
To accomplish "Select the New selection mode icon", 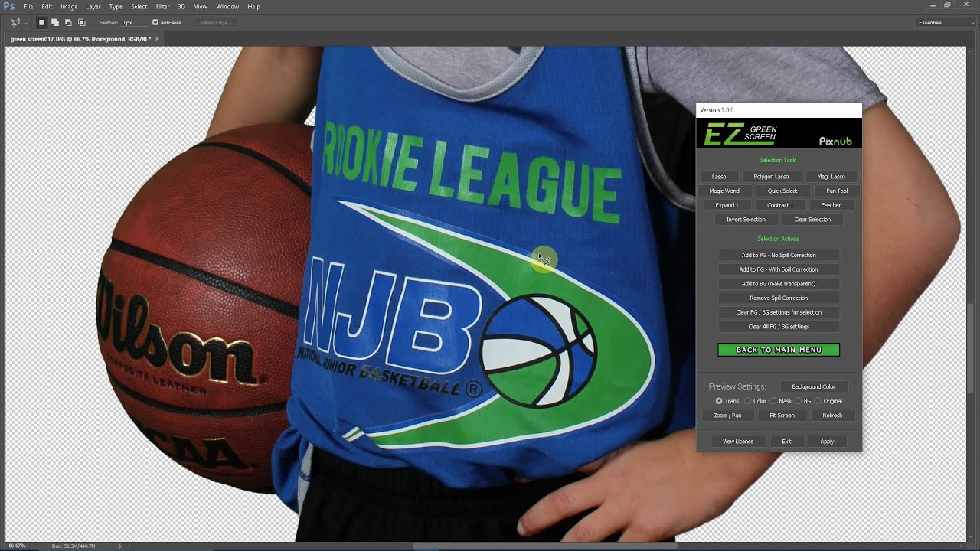I will pos(42,22).
